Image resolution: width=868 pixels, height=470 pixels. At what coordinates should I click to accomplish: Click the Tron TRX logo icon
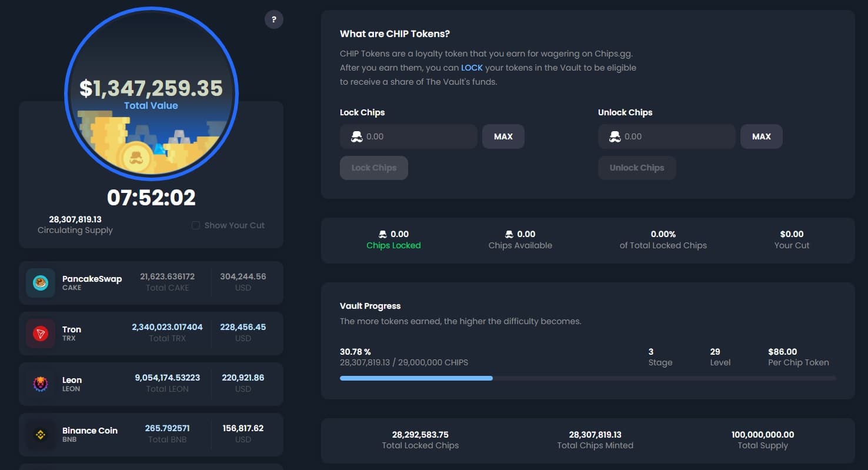pos(41,334)
